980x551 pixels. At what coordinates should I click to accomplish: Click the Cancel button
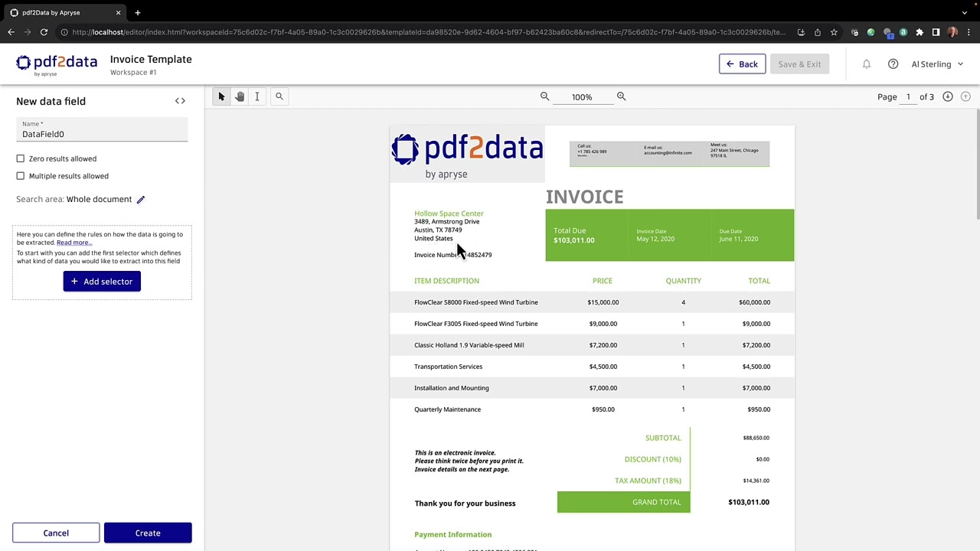point(56,533)
